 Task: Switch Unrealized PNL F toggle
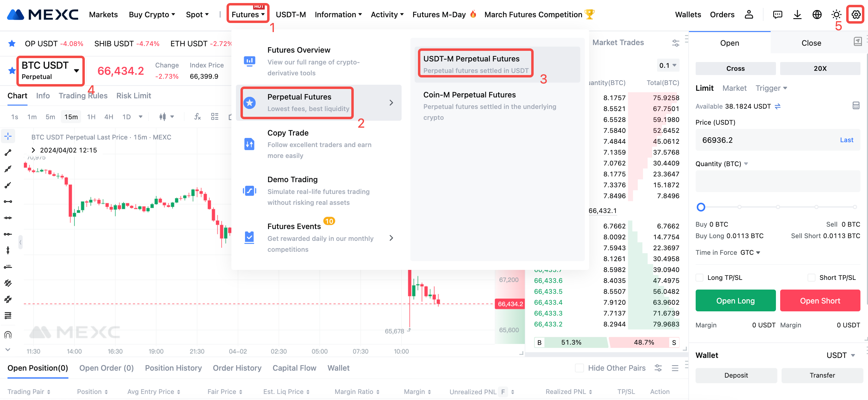point(503,392)
